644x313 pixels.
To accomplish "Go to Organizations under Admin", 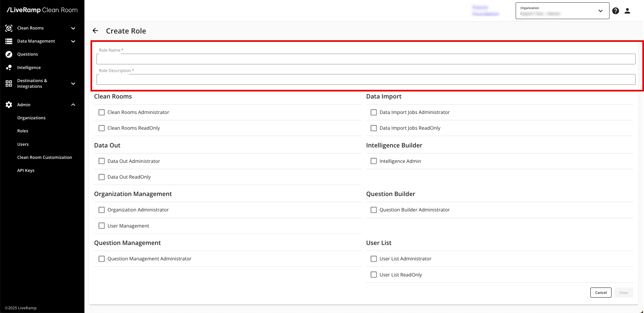I will click(x=31, y=118).
